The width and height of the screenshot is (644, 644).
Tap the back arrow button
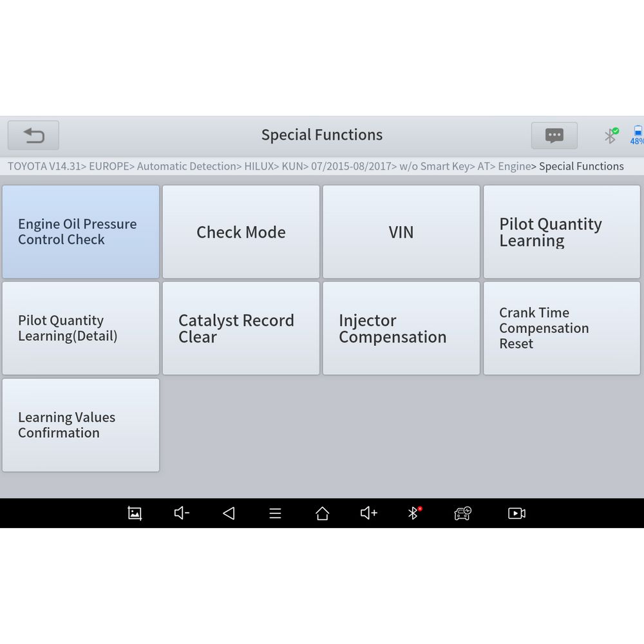click(x=33, y=135)
